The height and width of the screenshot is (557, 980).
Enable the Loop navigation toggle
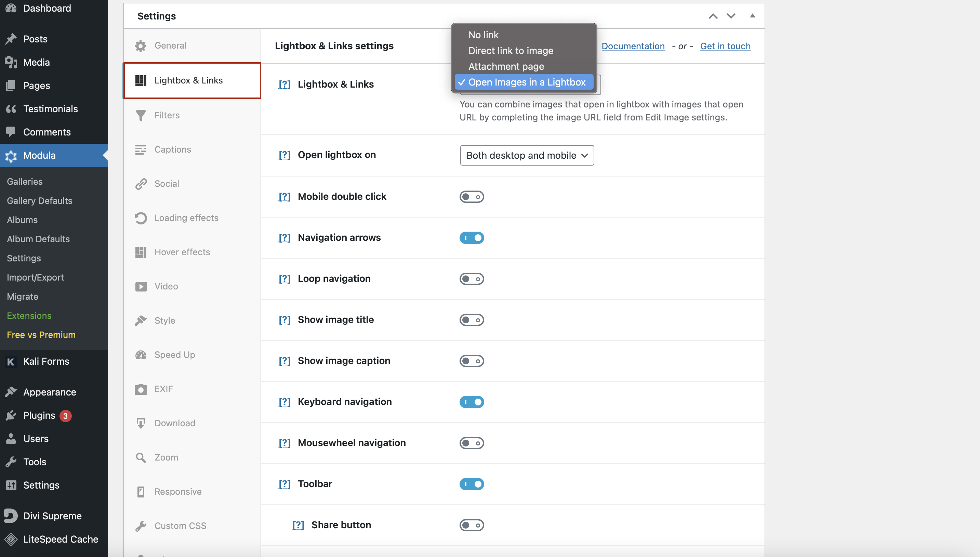pyautogui.click(x=471, y=278)
